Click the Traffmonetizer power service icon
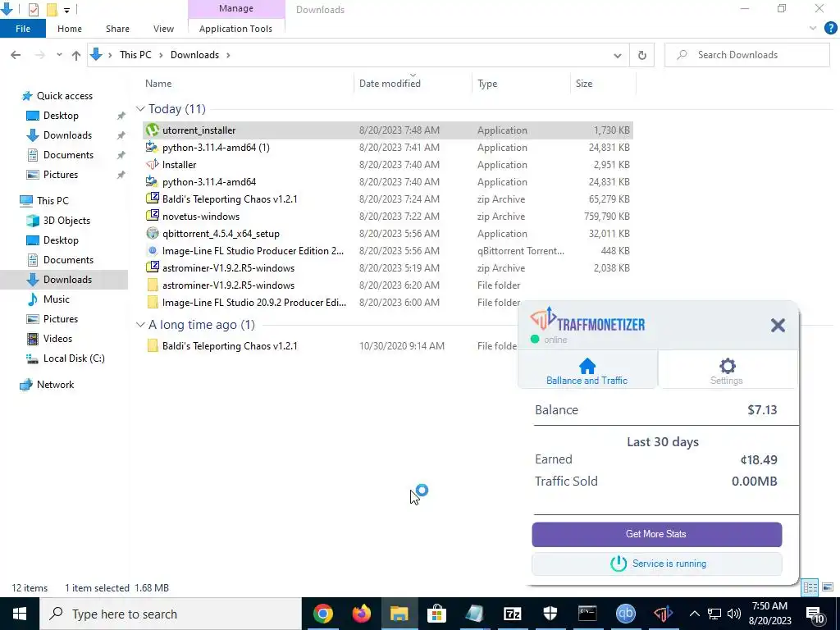Viewport: 840px width, 630px height. point(619,564)
